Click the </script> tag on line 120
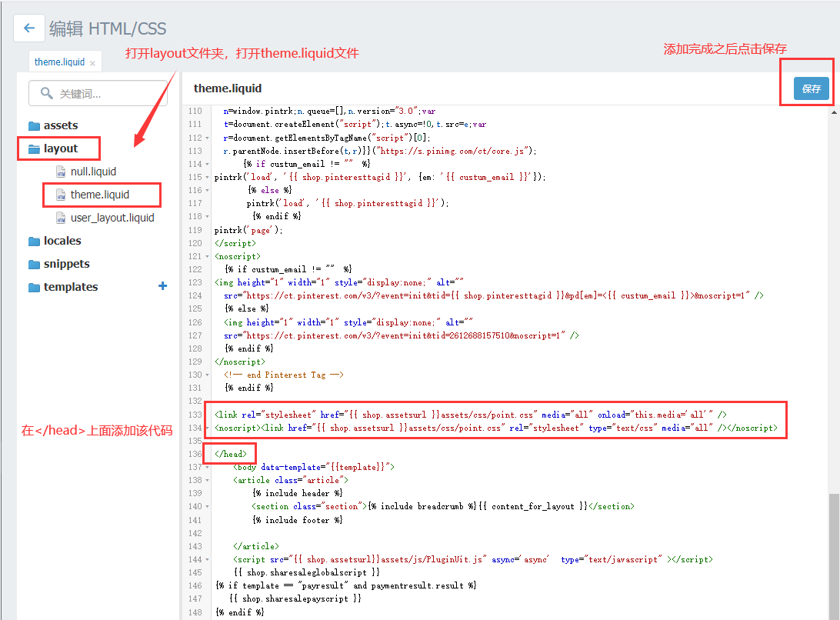 coord(235,243)
